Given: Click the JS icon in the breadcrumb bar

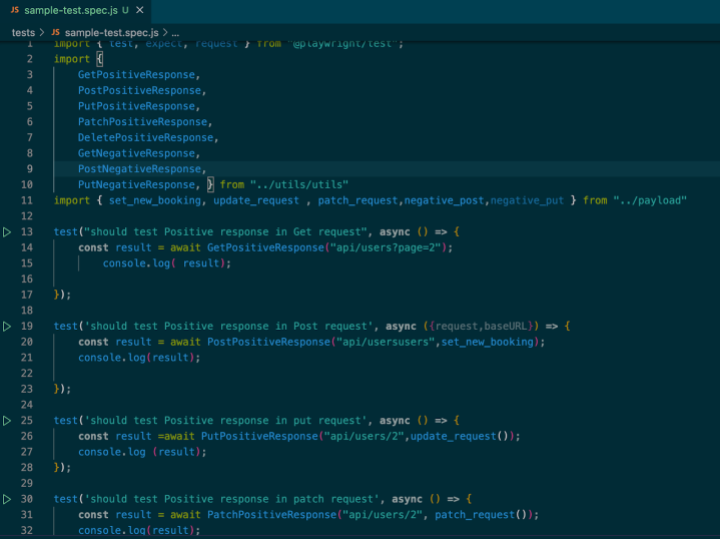Looking at the screenshot, I should (55, 32).
